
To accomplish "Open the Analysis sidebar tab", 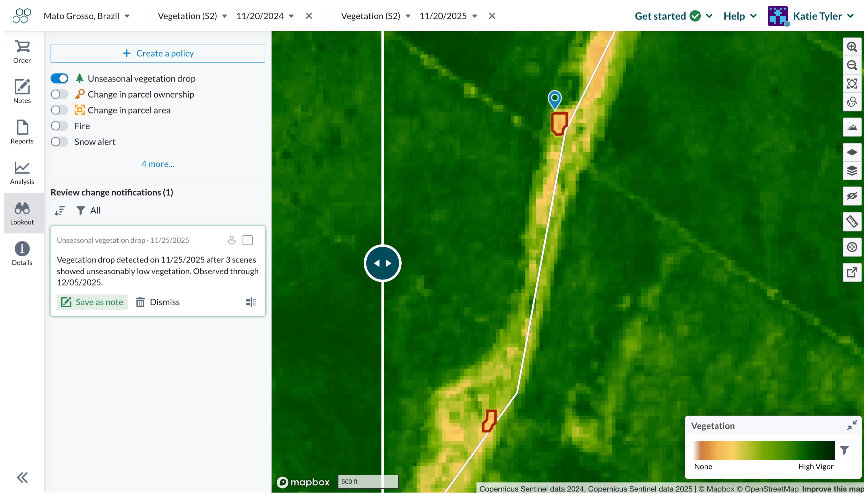I will [x=22, y=173].
